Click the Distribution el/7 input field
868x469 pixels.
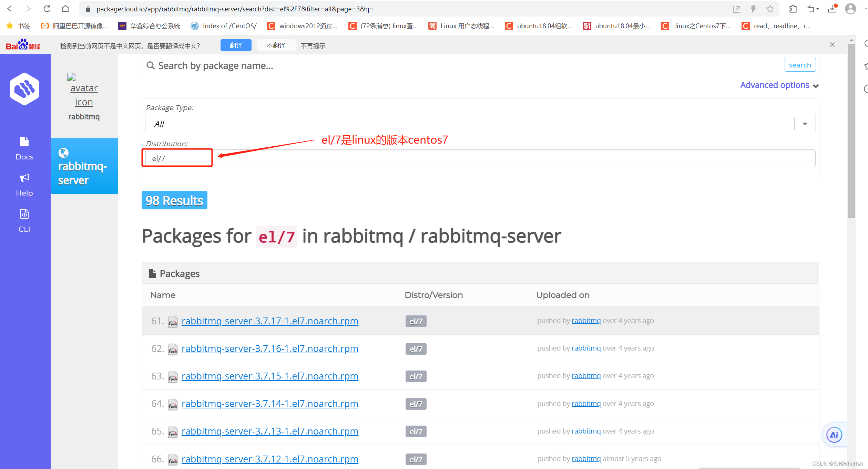[480, 158]
